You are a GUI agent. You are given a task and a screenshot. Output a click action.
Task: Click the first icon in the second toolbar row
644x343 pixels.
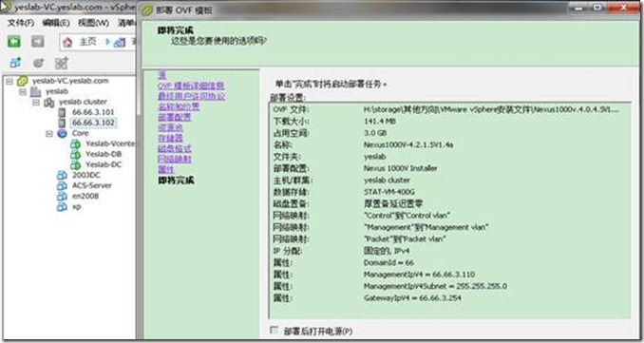[x=15, y=63]
